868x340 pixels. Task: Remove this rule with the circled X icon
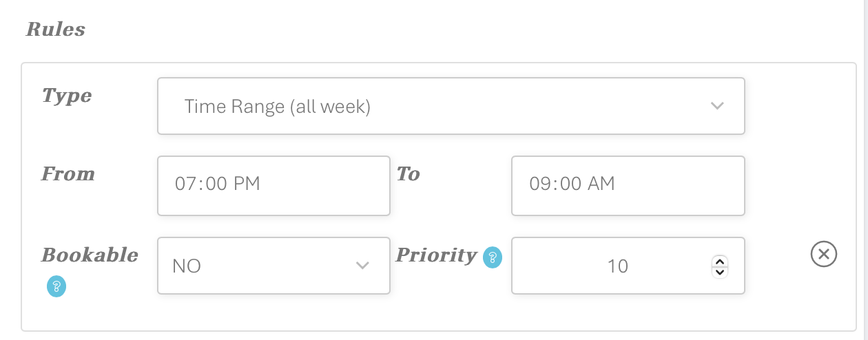click(823, 255)
